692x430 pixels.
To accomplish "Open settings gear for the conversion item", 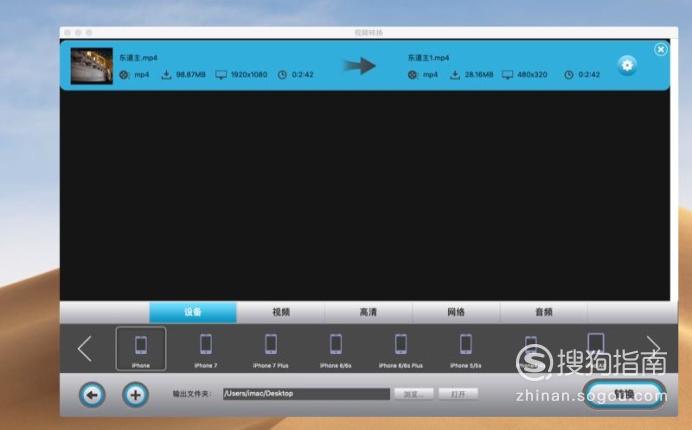I will point(627,65).
